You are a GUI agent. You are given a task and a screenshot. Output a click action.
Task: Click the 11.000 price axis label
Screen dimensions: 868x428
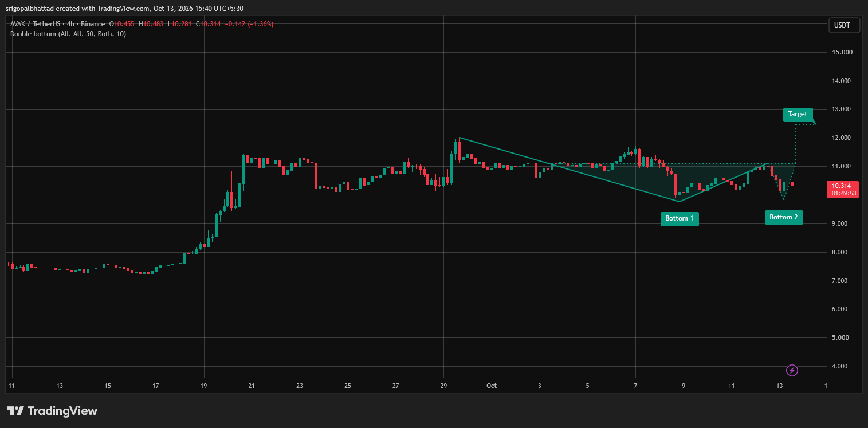[x=842, y=167]
